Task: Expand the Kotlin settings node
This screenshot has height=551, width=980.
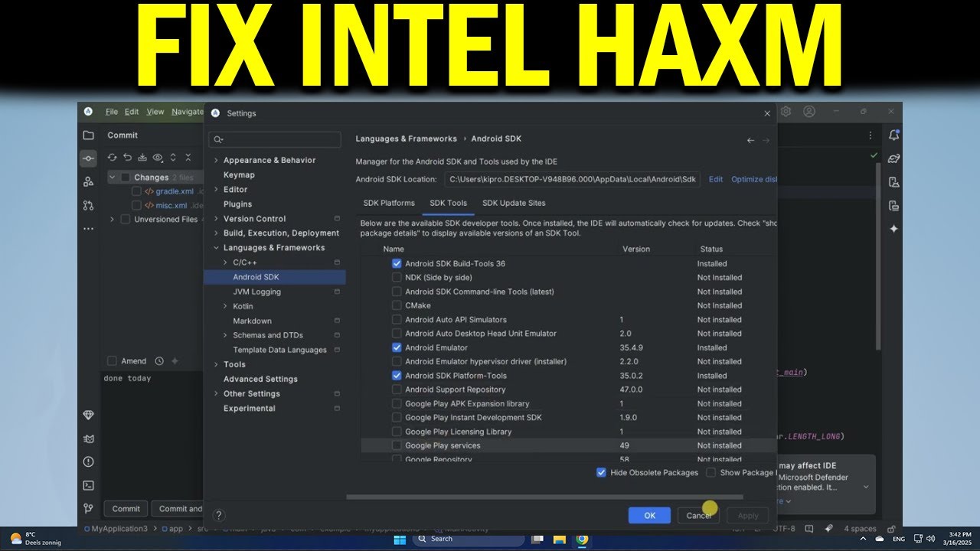Action: 225,306
